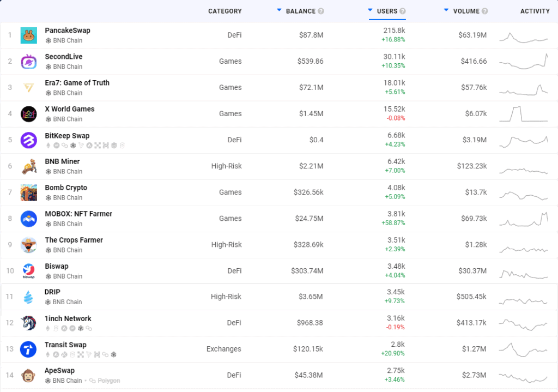Open the ApeSwap dapp page
Screen dimensions: 558x392
(x=59, y=371)
